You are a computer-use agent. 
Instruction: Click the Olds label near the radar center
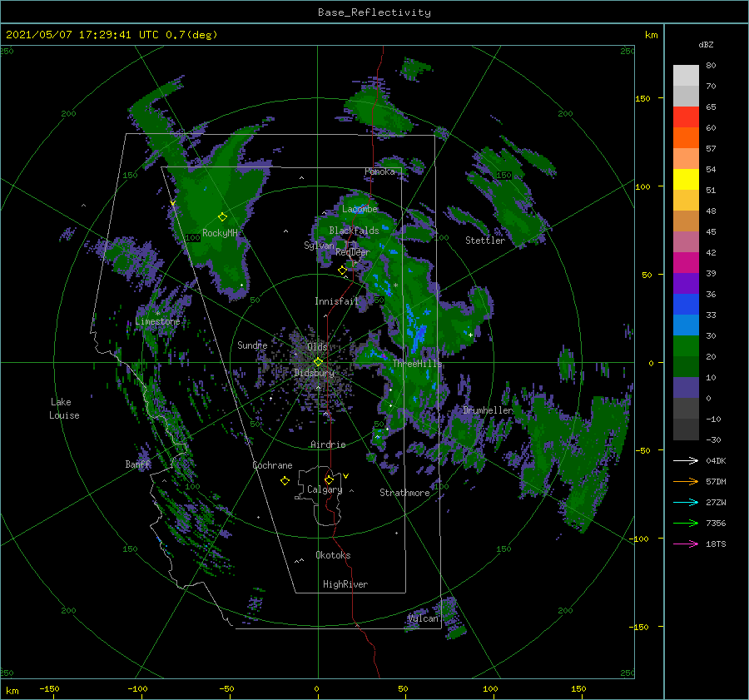coord(317,346)
